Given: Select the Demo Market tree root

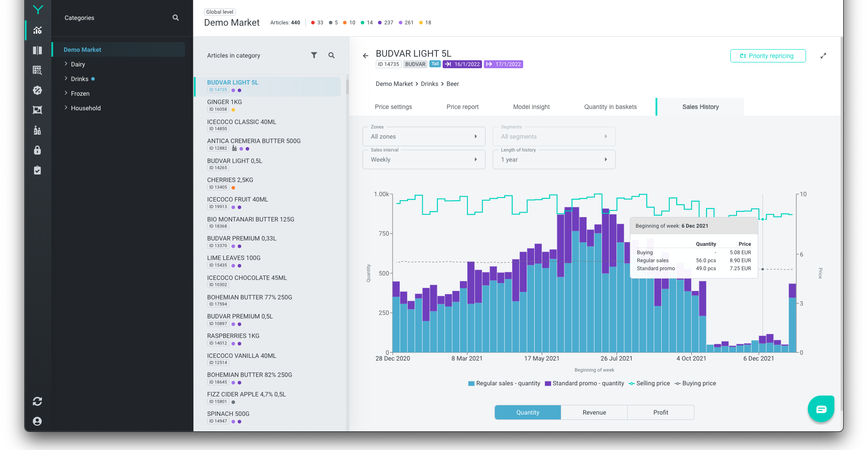Looking at the screenshot, I should (x=119, y=50).
